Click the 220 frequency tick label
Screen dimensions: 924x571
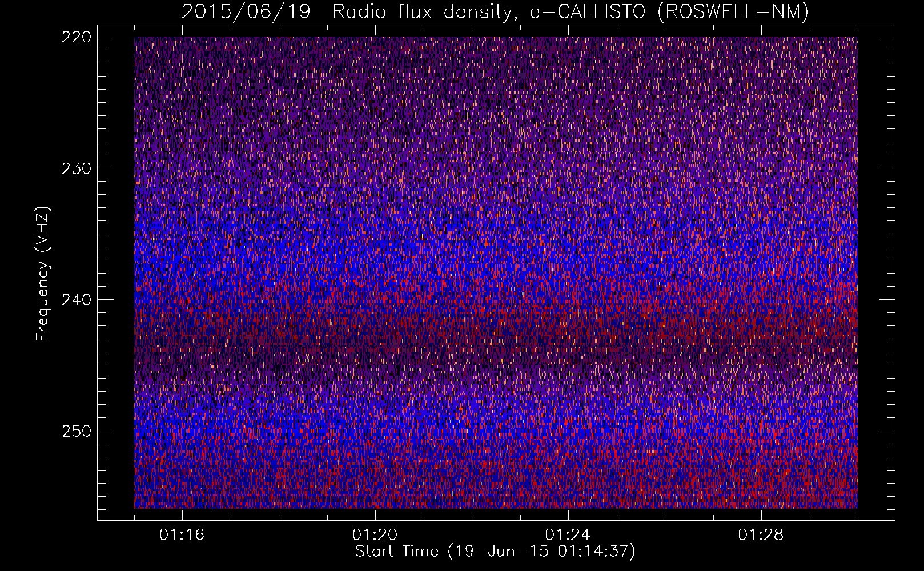pos(76,37)
